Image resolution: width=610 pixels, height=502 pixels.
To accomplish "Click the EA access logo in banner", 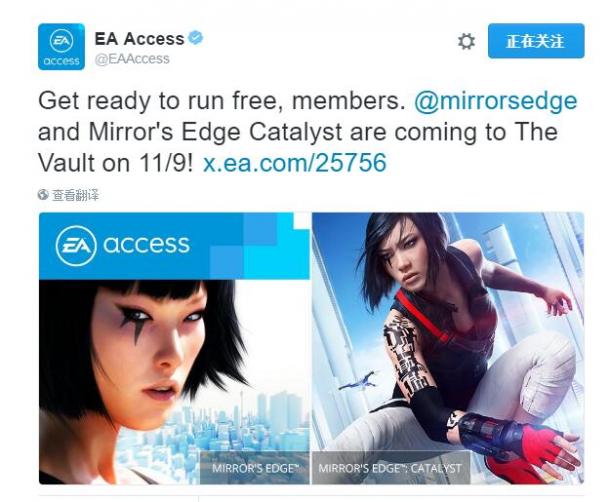I will click(x=123, y=245).
